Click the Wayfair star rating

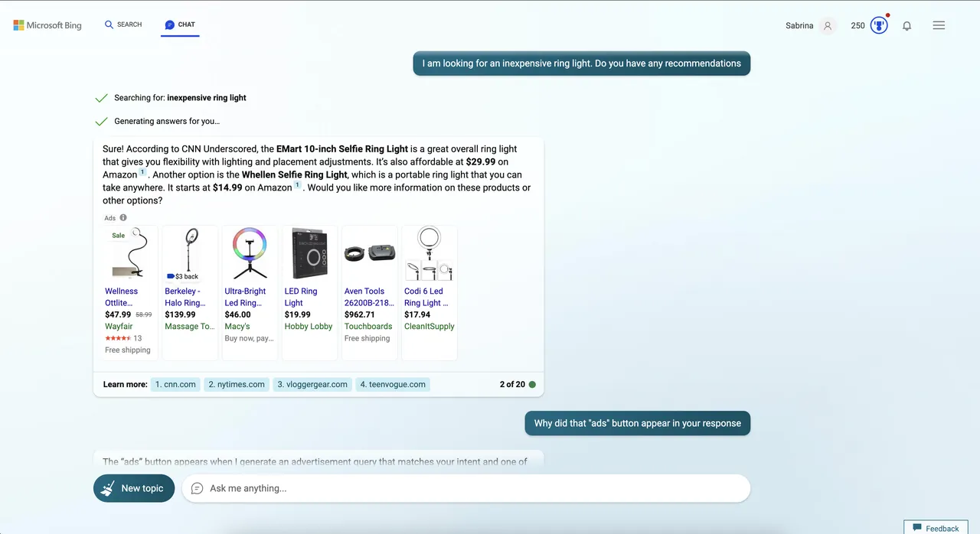click(x=118, y=338)
